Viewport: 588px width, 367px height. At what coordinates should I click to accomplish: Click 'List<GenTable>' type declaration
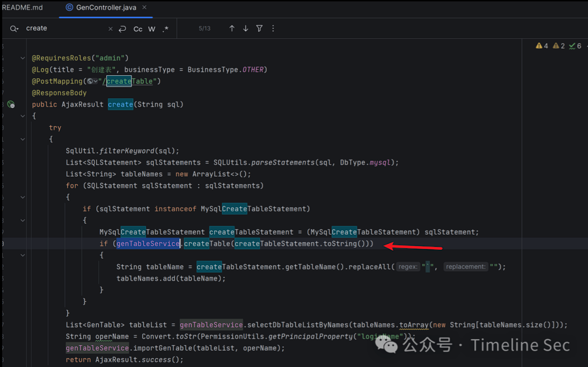click(96, 325)
